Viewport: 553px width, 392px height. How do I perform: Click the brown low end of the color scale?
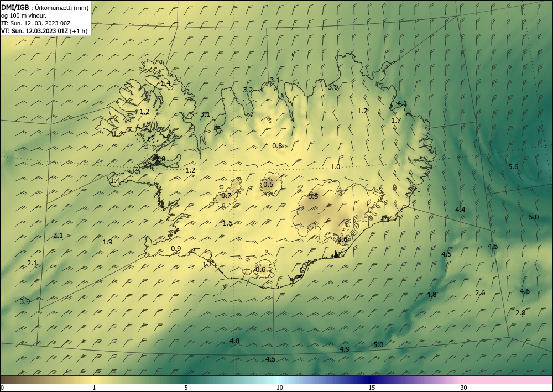tap(11, 380)
